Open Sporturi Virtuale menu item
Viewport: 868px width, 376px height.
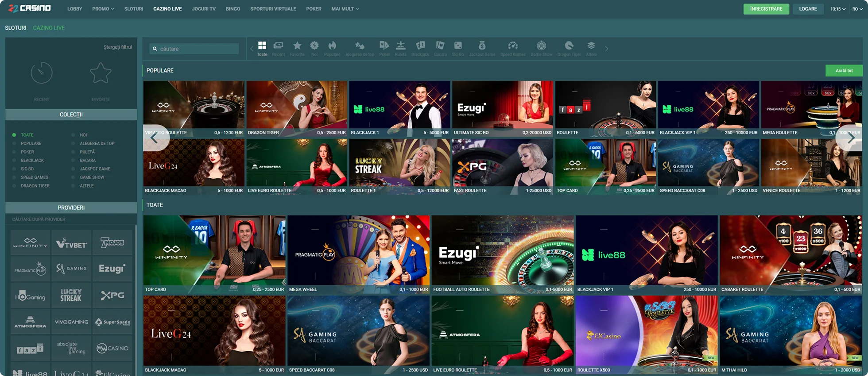click(x=273, y=9)
